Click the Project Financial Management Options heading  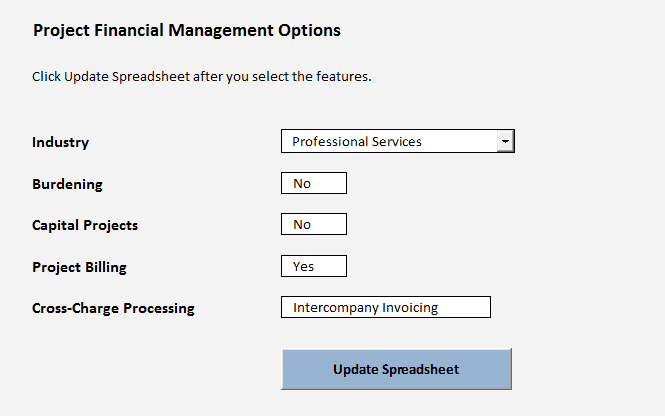(187, 30)
